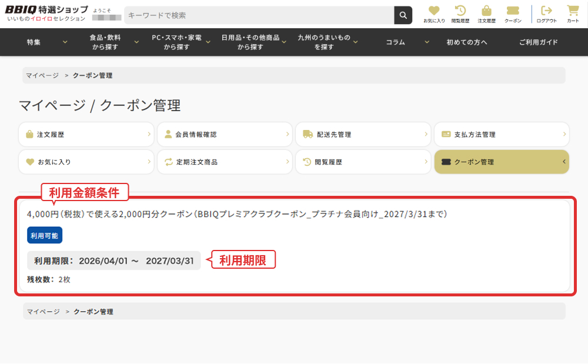Viewport: 588px width, 364px height.
Task: Expand 九州のうまいものを探す dropdown arrow
Action: click(x=356, y=42)
